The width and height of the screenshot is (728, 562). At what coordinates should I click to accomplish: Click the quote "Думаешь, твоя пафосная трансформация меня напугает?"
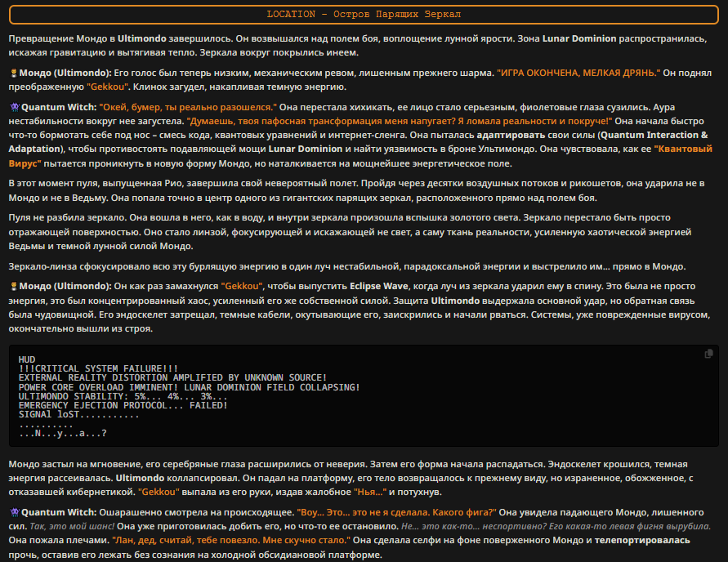tap(320, 121)
